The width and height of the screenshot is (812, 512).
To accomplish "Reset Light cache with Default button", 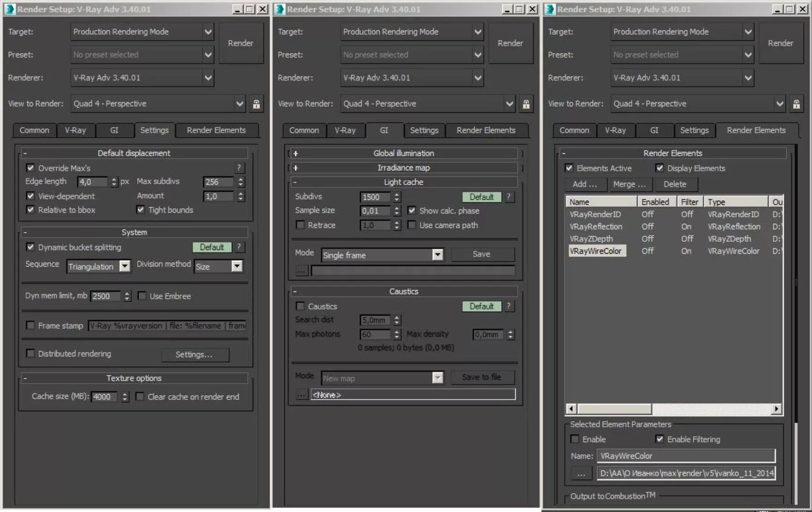I will [482, 197].
